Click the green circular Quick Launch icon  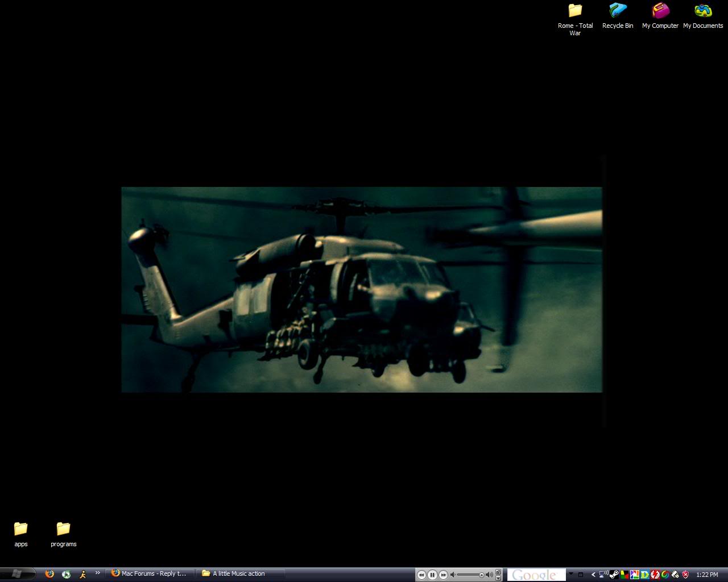66,574
